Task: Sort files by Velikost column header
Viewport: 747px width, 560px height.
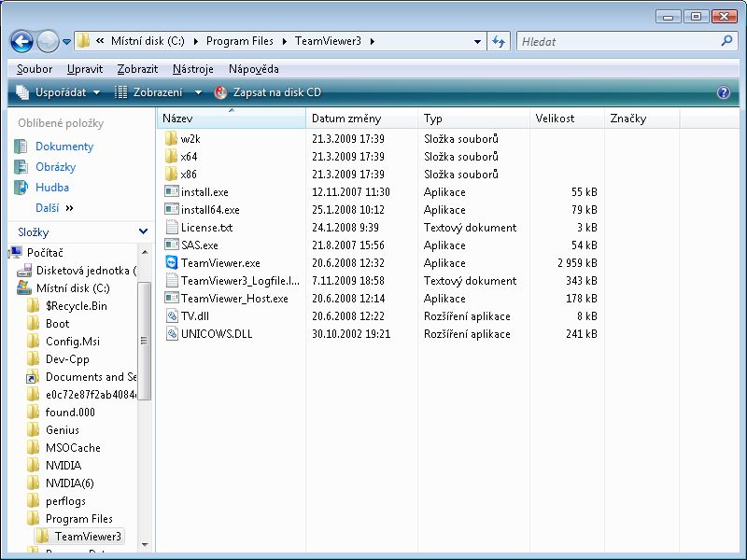Action: [x=556, y=119]
